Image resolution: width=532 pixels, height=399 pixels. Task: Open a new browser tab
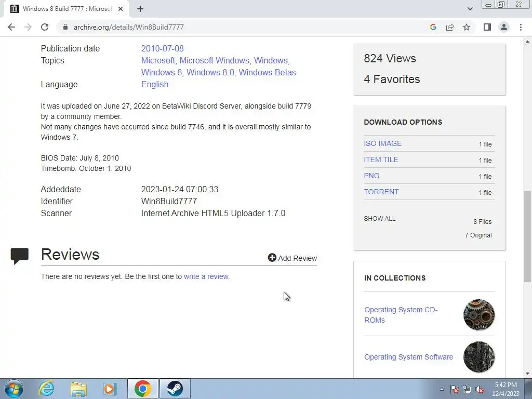click(x=140, y=9)
